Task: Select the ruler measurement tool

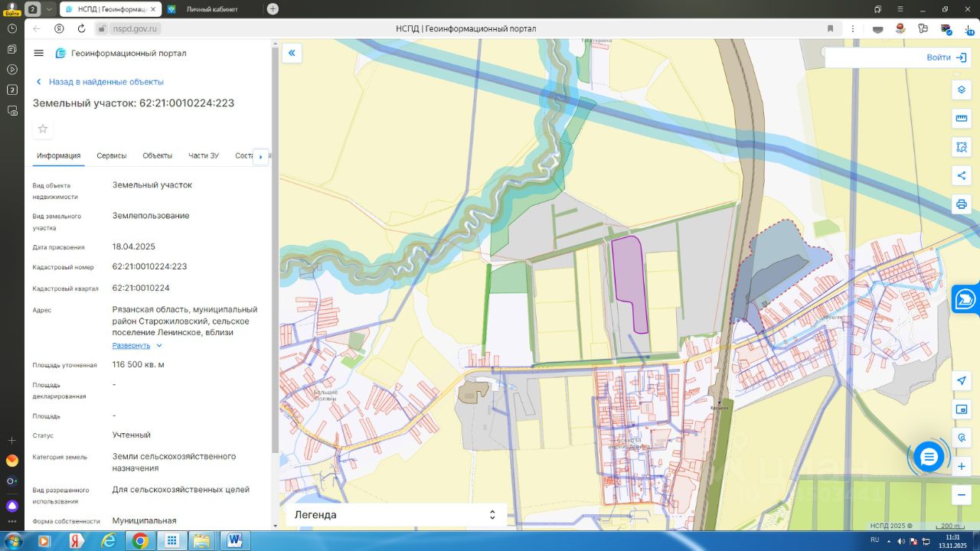Action: [962, 119]
